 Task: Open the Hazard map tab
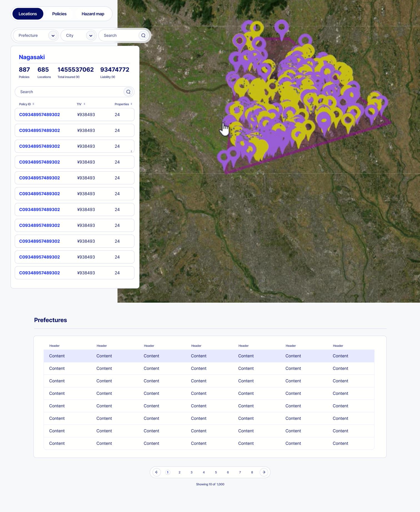(93, 14)
